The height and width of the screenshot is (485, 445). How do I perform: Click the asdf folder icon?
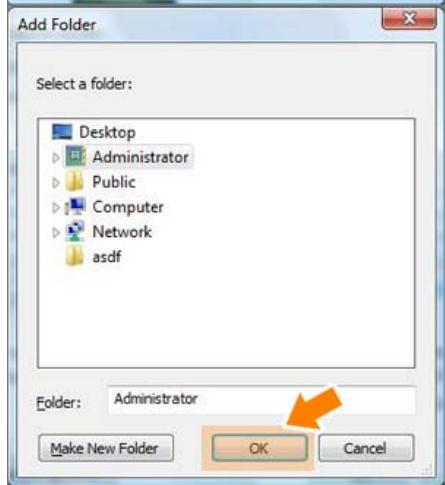pyautogui.click(x=74, y=256)
